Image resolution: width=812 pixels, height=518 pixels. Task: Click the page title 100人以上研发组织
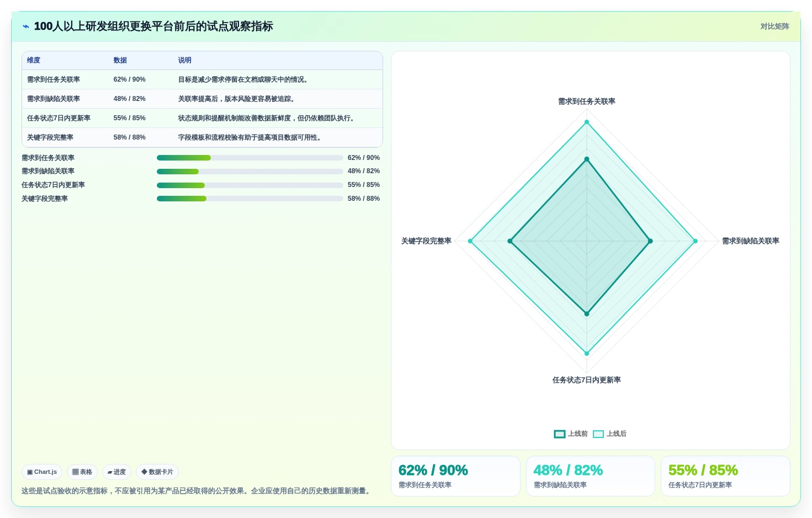tap(153, 26)
